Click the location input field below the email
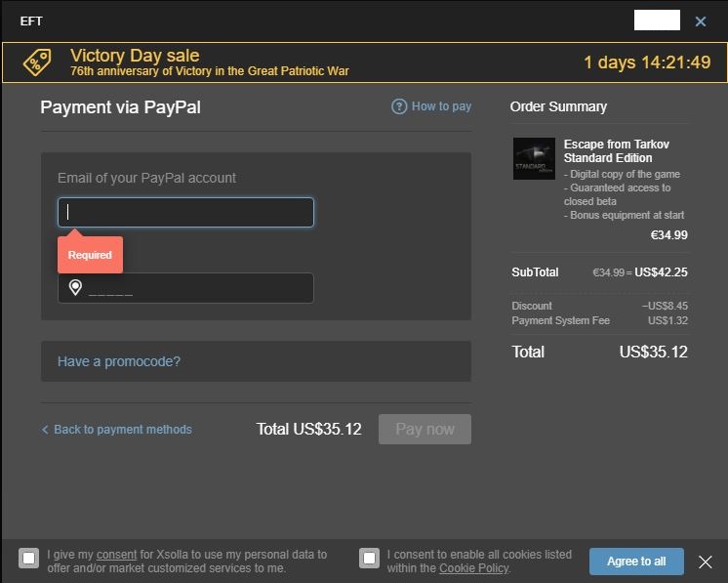 click(185, 288)
